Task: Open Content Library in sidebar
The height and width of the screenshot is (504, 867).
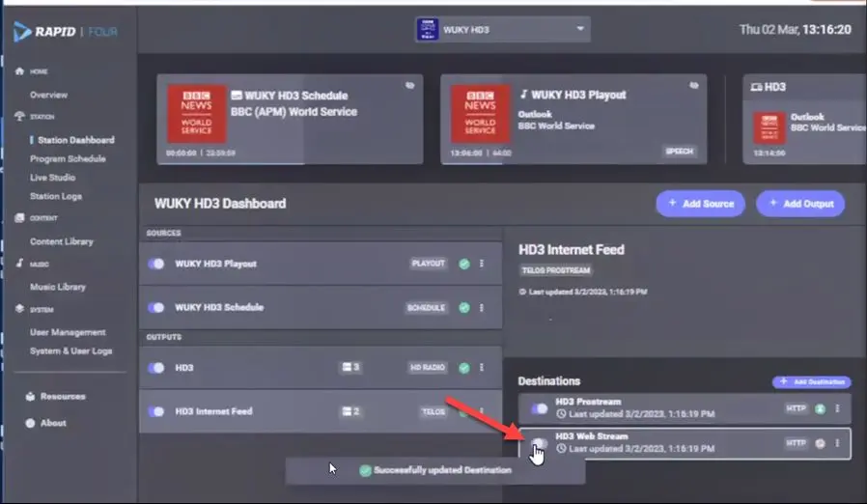Action: (x=62, y=241)
